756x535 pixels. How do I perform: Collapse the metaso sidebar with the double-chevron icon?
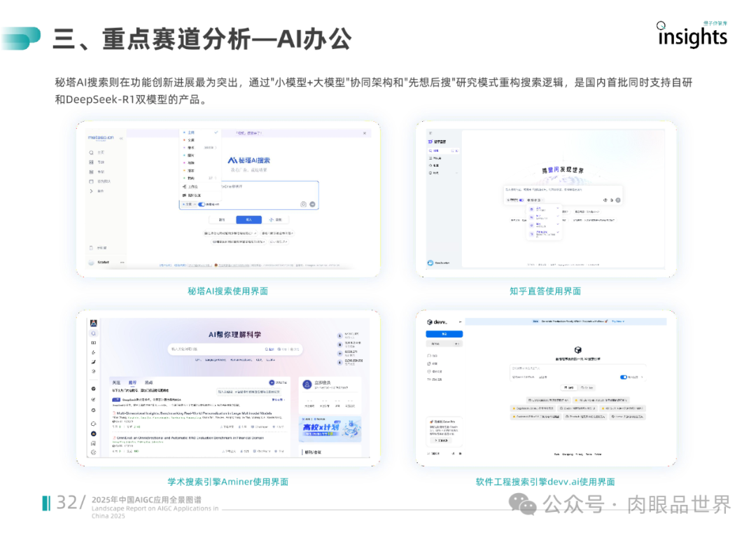(x=121, y=139)
